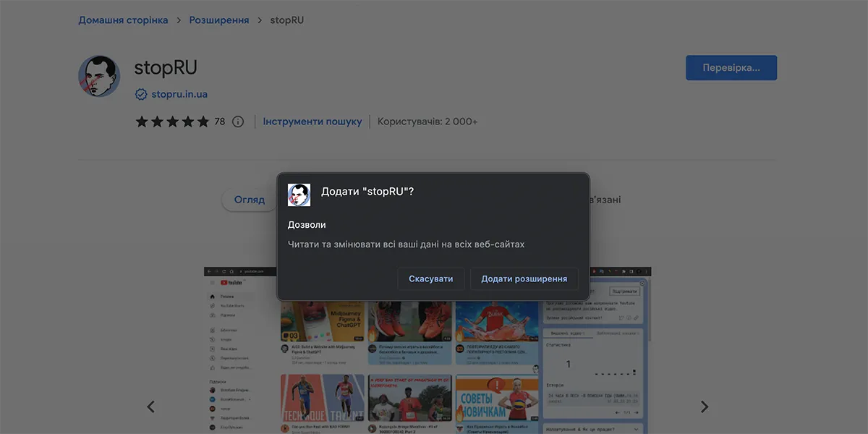Confirm with Додати розширення button
Image resolution: width=868 pixels, height=434 pixels.
(524, 278)
